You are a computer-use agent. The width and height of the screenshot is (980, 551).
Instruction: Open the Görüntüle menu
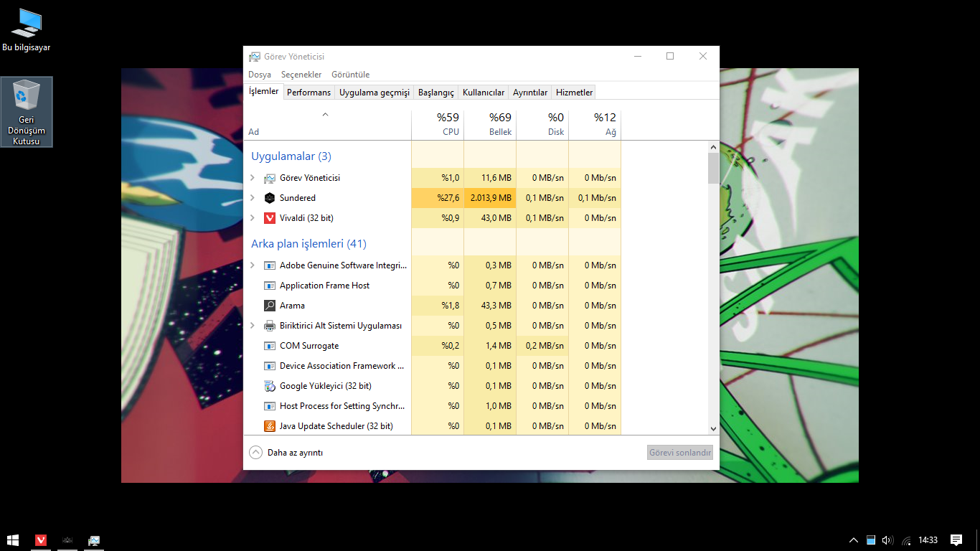(351, 75)
